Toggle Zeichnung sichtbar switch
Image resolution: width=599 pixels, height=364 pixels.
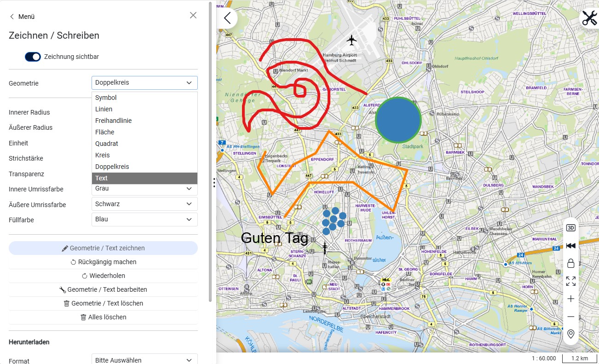point(33,57)
